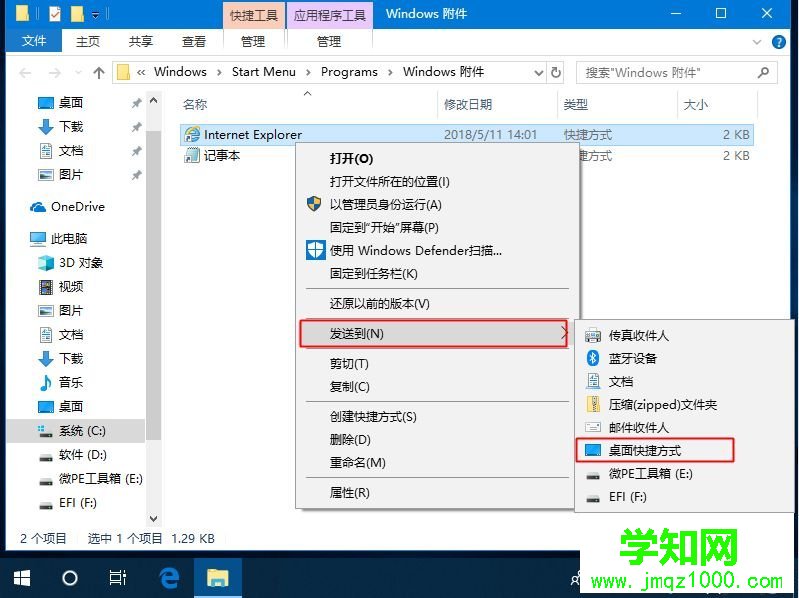Screen dimensions: 799x598
Task: Click the EFI (F:) drive icon in sidebar
Action: coord(46,504)
